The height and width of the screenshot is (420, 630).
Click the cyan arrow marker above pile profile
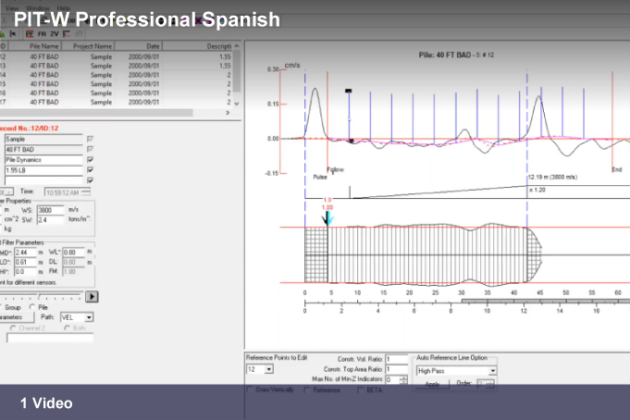(329, 219)
